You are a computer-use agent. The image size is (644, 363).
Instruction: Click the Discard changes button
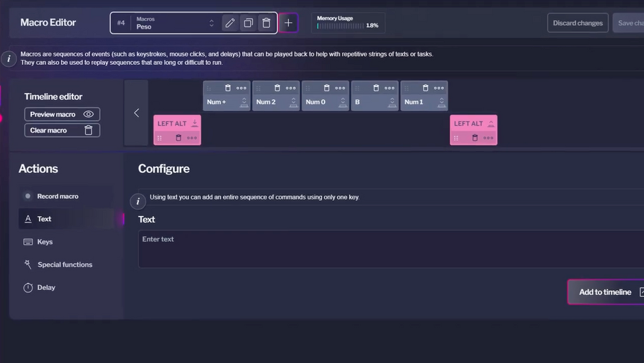point(577,23)
